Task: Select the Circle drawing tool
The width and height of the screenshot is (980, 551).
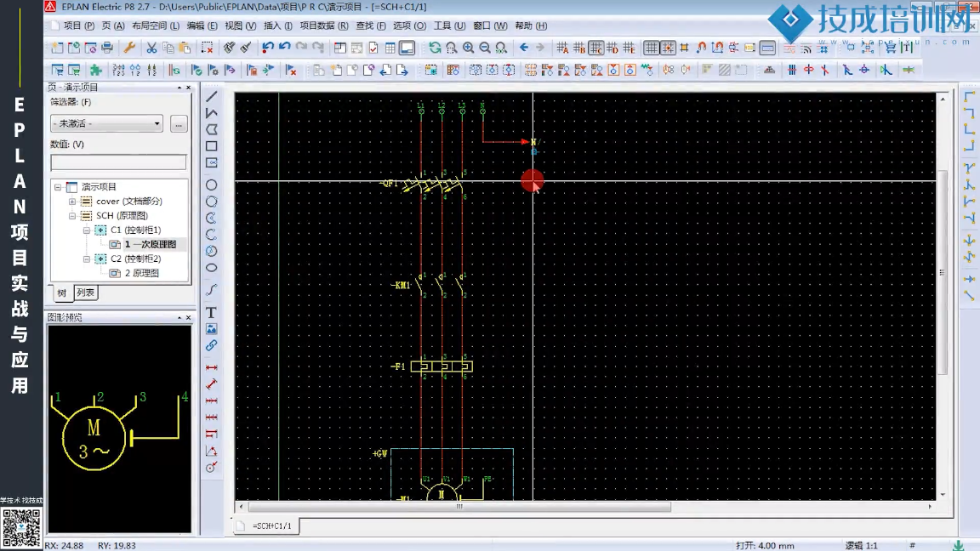Action: coord(212,185)
